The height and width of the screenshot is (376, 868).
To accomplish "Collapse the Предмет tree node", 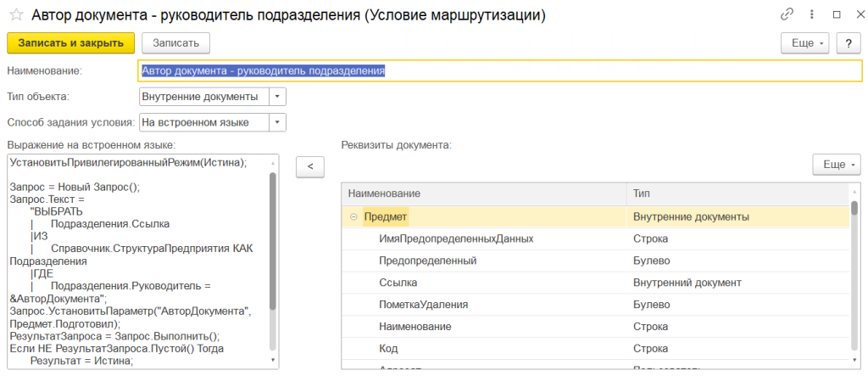I will click(353, 217).
